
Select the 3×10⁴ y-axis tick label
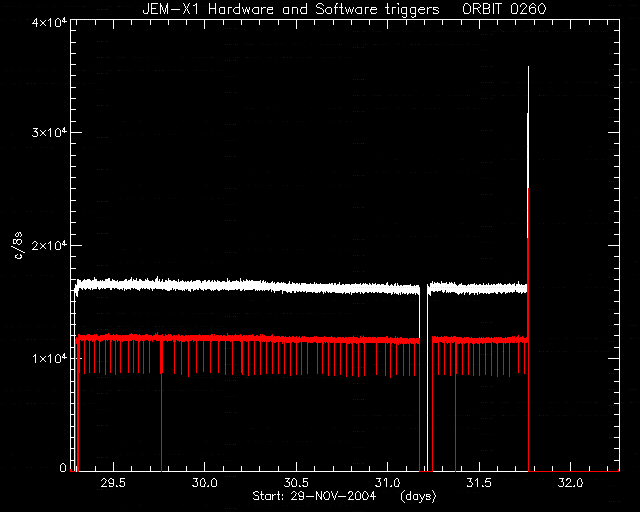50,133
